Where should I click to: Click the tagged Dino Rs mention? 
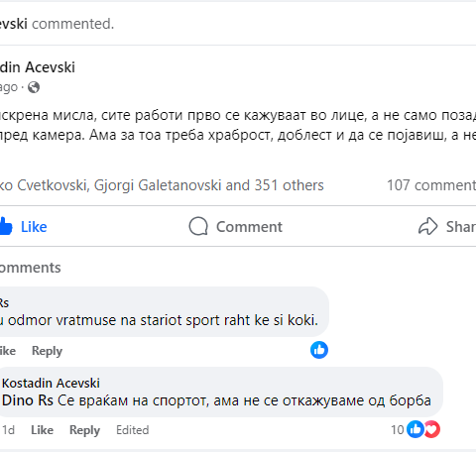[28, 400]
